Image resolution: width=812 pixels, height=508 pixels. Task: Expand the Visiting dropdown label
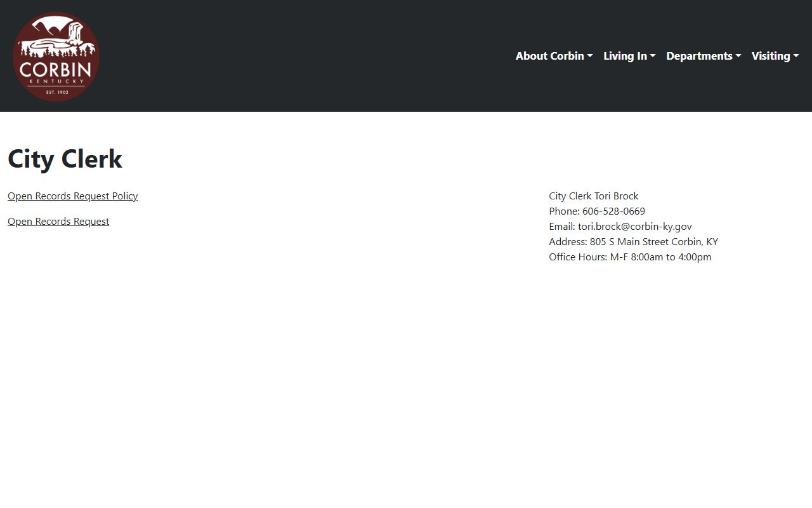pos(770,56)
